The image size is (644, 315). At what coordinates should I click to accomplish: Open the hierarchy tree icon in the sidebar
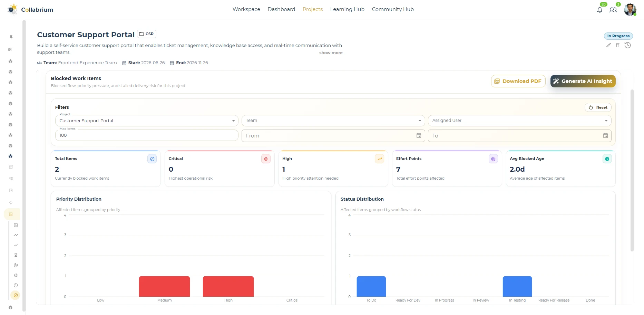coord(11,179)
